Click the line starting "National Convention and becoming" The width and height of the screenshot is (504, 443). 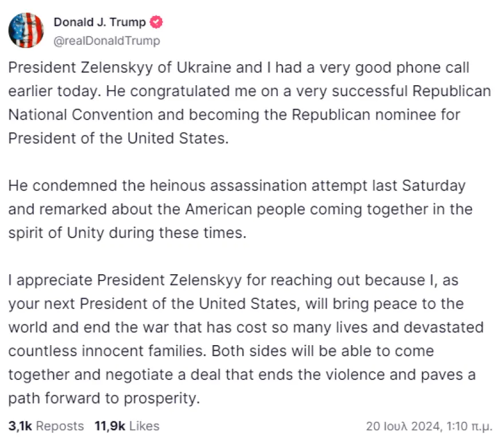click(x=234, y=114)
